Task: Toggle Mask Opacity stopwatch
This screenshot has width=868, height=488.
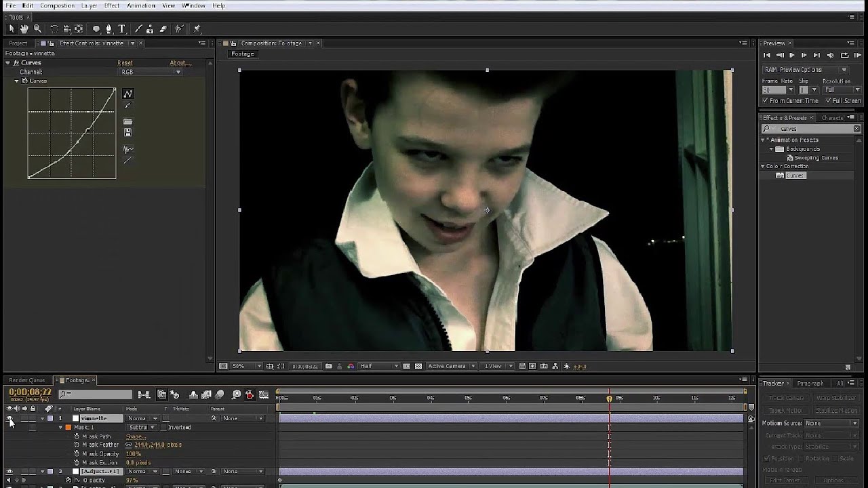Action: 77,453
